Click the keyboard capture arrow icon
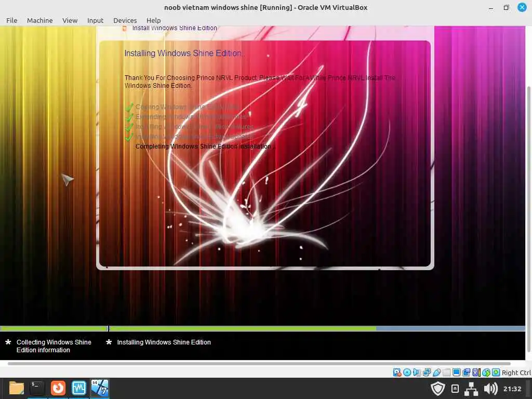This screenshot has height=399, width=532. click(496, 373)
